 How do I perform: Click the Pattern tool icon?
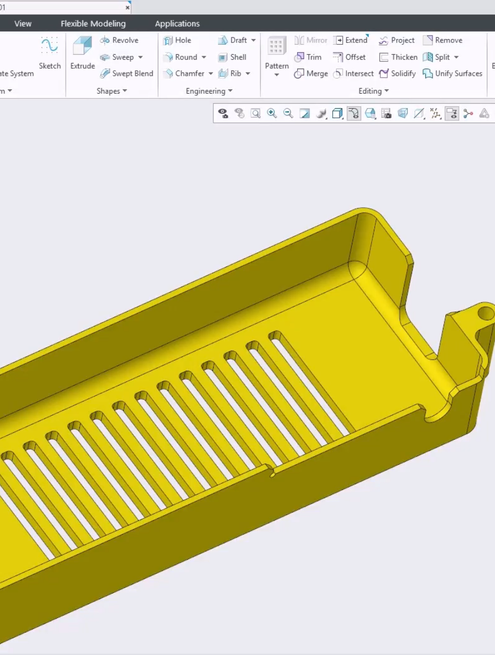click(277, 46)
